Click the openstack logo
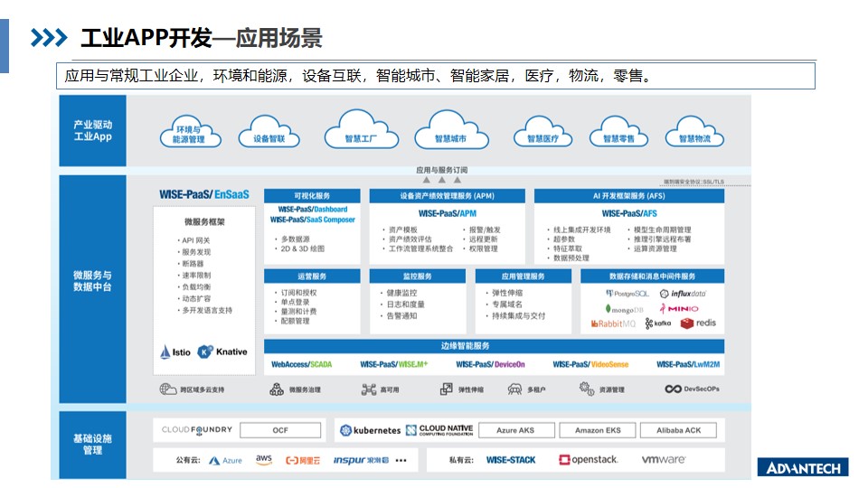Screen dimensions: 868x488 (588, 459)
